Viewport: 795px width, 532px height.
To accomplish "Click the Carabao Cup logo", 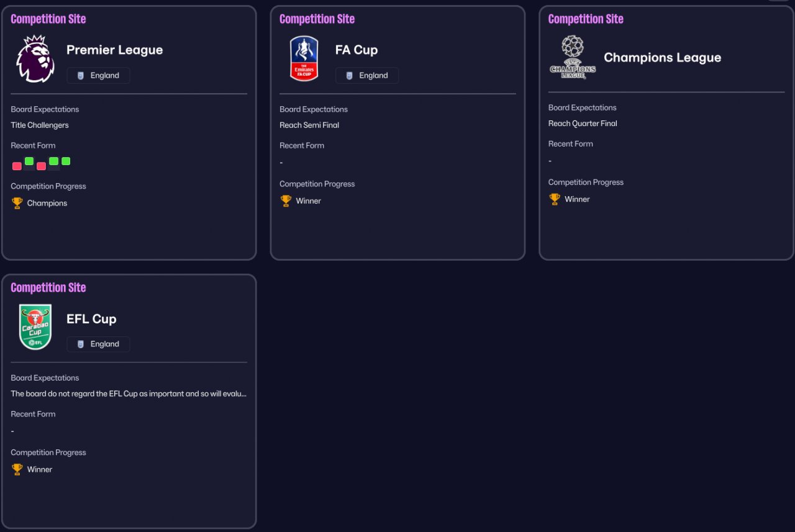I will click(x=35, y=327).
